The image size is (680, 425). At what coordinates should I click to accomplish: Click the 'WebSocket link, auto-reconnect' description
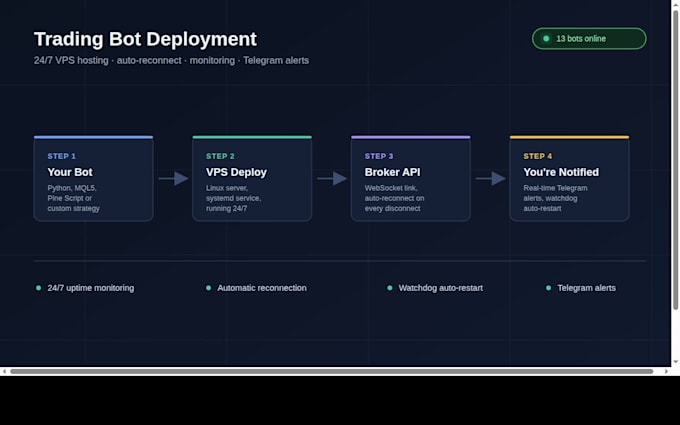pos(394,198)
